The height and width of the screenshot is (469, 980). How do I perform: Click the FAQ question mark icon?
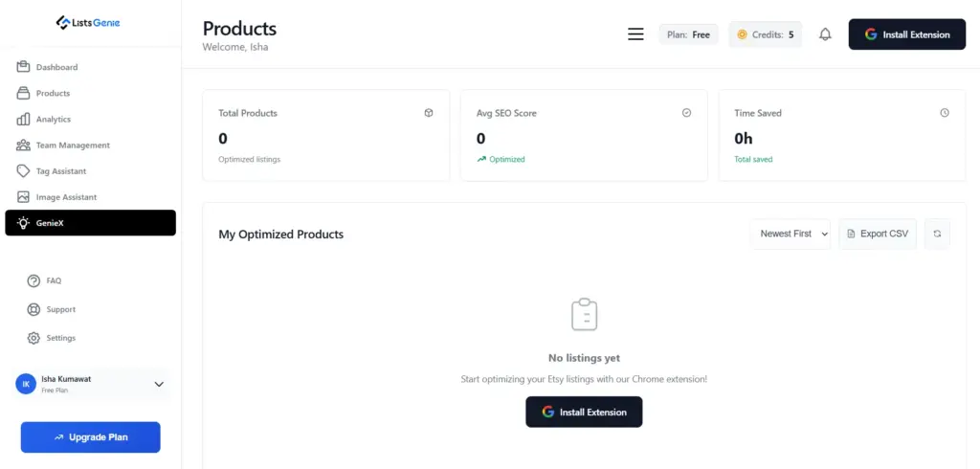click(x=33, y=280)
